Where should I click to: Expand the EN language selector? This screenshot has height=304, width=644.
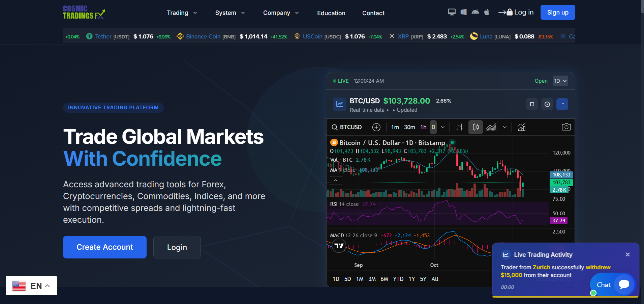coord(31,286)
